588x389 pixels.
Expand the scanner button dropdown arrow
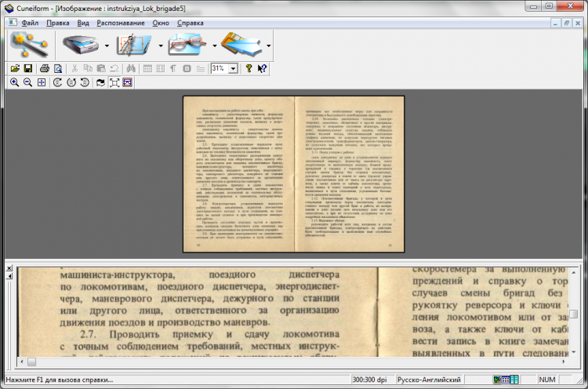[x=105, y=46]
